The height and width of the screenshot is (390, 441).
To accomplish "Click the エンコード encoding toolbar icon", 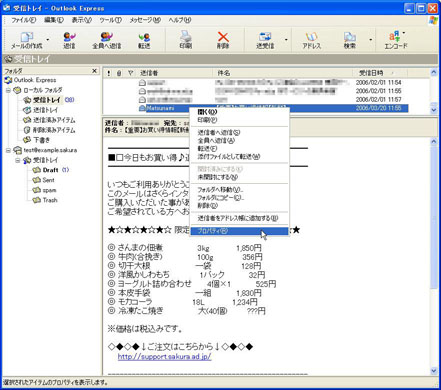I will coord(396,40).
